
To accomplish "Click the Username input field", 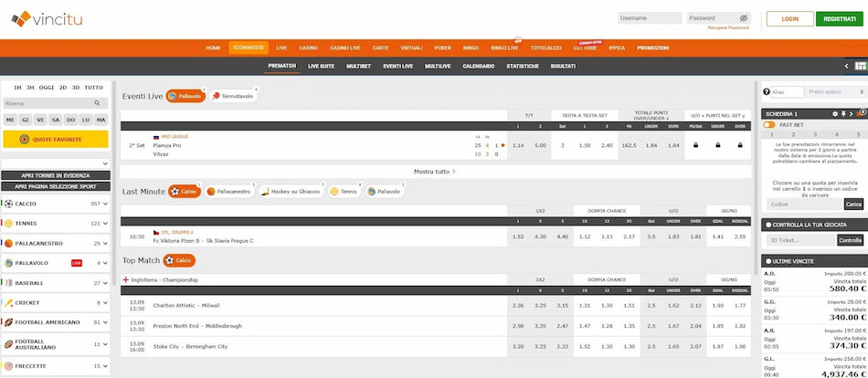I will [650, 17].
